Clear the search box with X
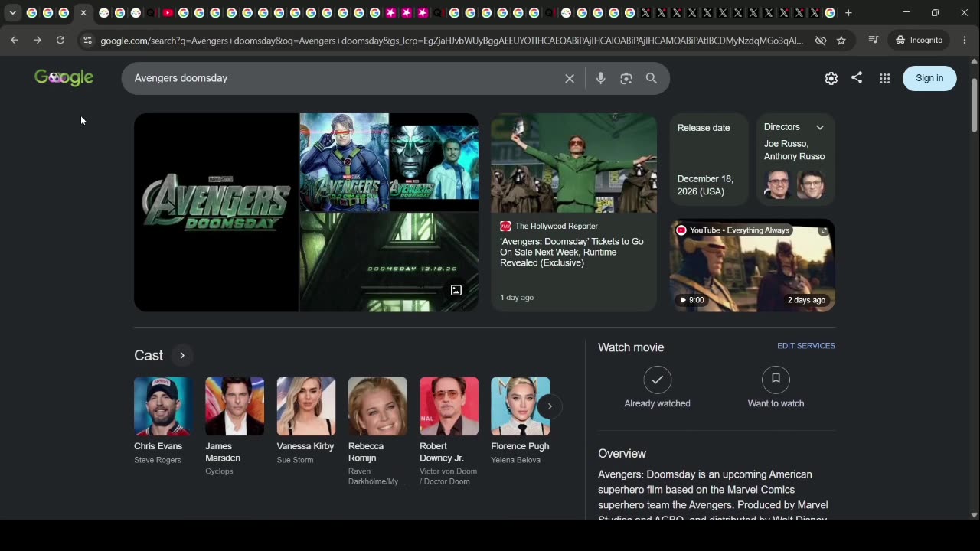This screenshot has width=980, height=551. point(570,78)
